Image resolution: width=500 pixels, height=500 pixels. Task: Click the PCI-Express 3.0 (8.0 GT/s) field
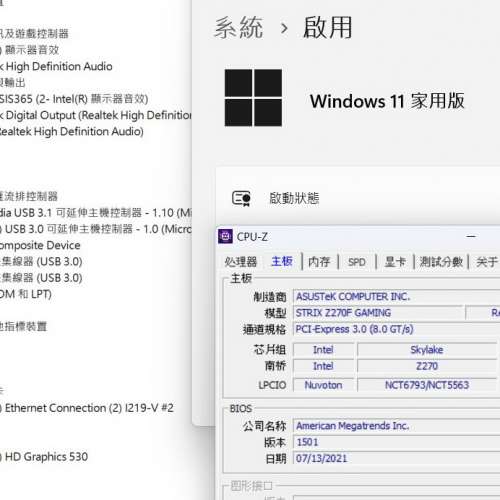397,329
